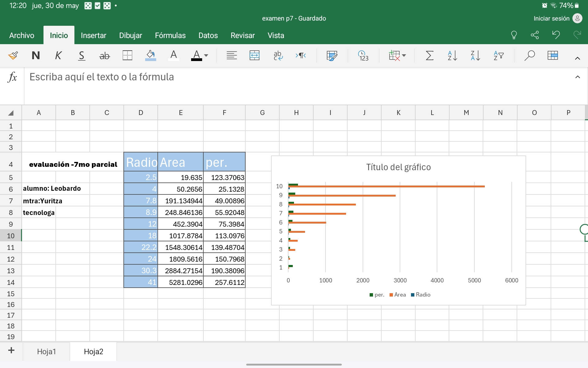Click the wrap text icon
Viewport: 588px width, 368px height.
(278, 56)
